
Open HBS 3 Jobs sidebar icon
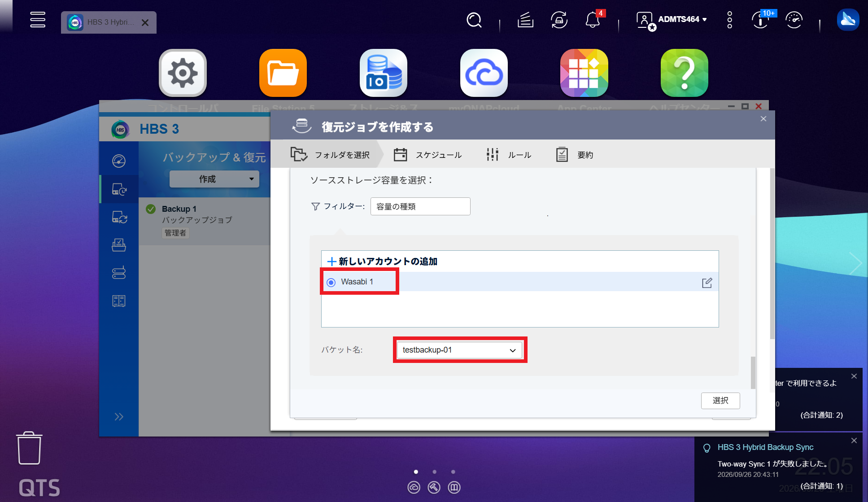pos(119,245)
